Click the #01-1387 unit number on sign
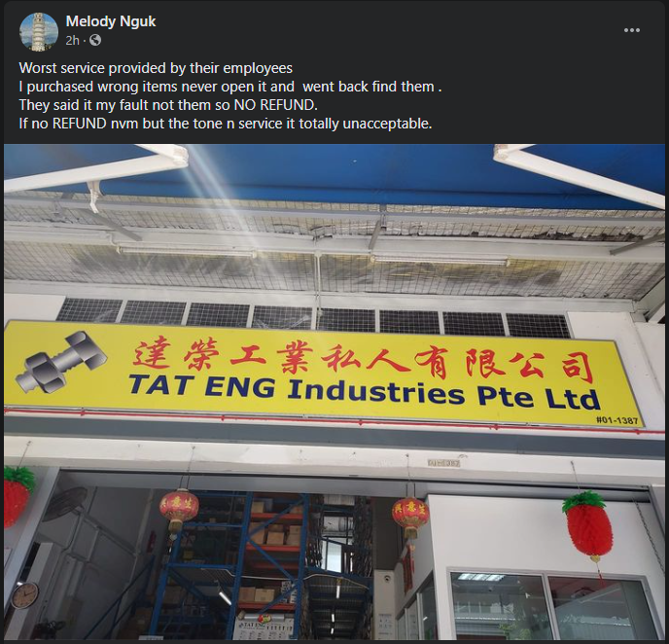Viewport: 669px width, 644px height. [x=616, y=420]
